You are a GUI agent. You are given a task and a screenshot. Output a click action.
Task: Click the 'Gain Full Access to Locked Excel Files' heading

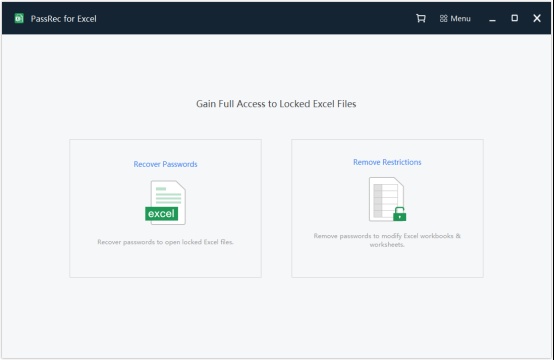click(x=276, y=104)
